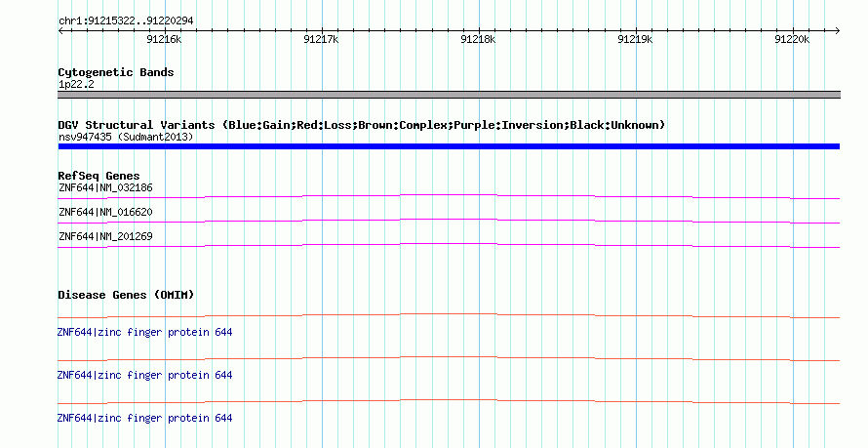This screenshot has width=868, height=448.
Task: Click the magenta line under NM_201269
Action: click(449, 245)
